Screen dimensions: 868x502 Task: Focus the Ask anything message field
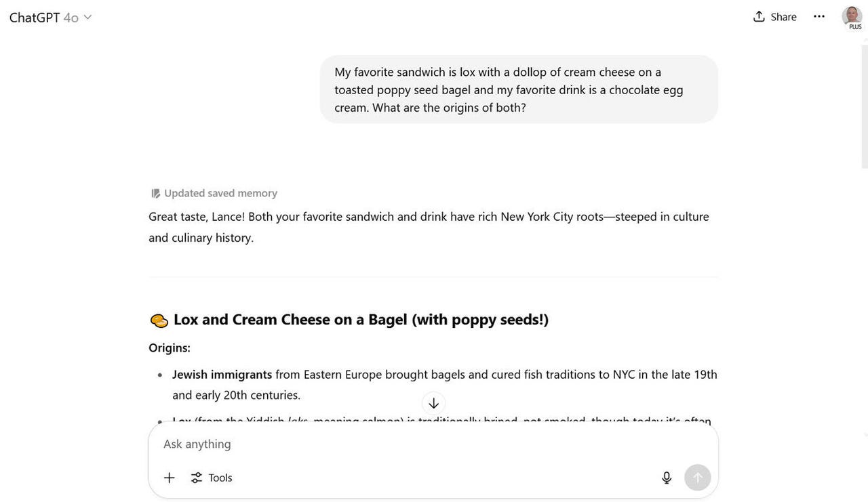tap(433, 444)
